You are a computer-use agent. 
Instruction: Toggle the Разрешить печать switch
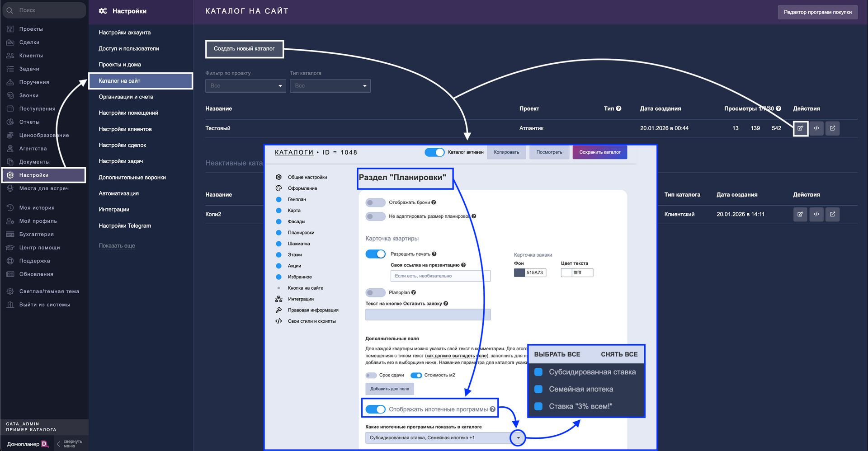coord(375,254)
